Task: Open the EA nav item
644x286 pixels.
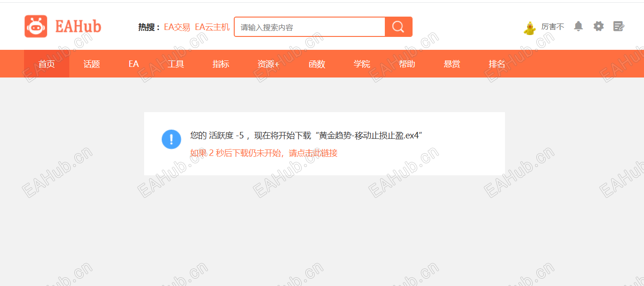Action: click(x=134, y=64)
